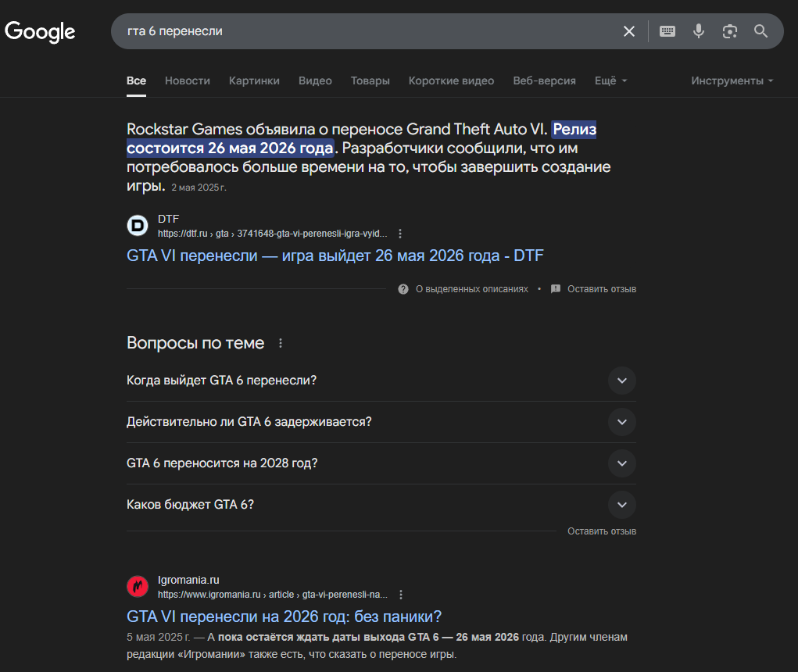Open 'О выделенных описаниях' link

click(472, 289)
